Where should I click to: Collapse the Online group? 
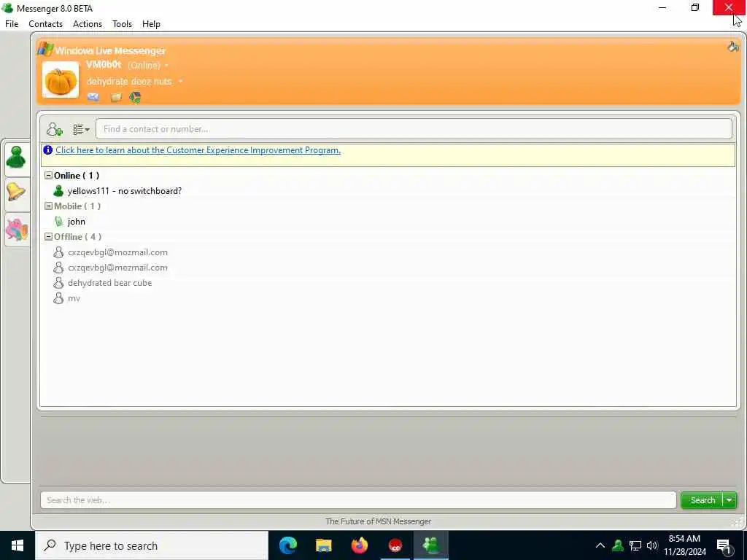click(48, 175)
